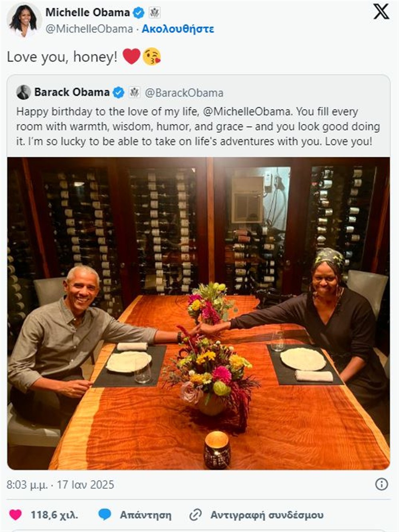Click the 8:03 μ.μ. · 17 Ιαν 2025 timestamp
This screenshot has height=532, width=399.
(60, 484)
